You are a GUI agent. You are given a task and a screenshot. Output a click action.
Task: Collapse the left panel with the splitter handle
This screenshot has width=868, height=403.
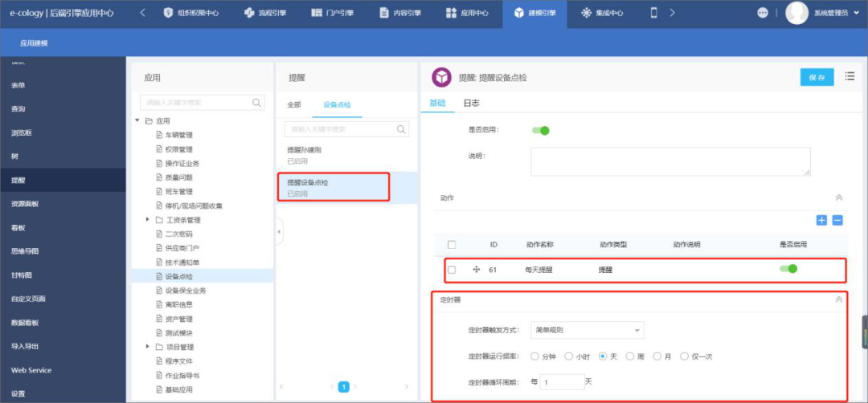[x=279, y=232]
